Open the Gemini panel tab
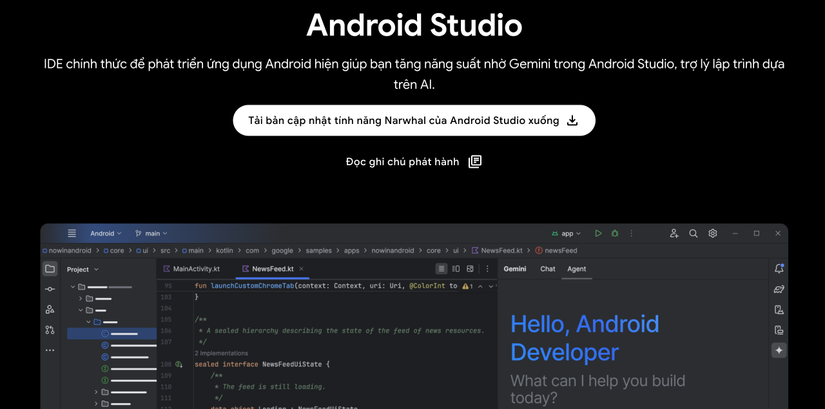The image size is (825, 409). [515, 268]
